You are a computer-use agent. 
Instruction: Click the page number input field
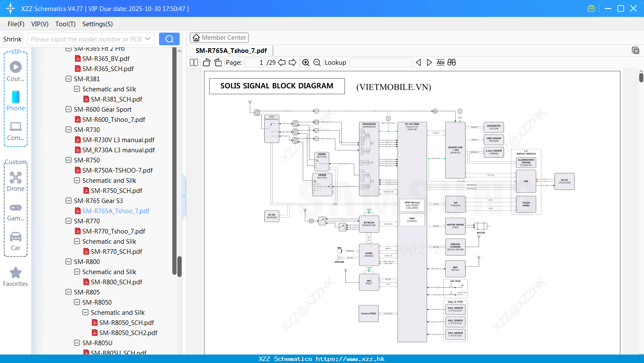coord(255,62)
